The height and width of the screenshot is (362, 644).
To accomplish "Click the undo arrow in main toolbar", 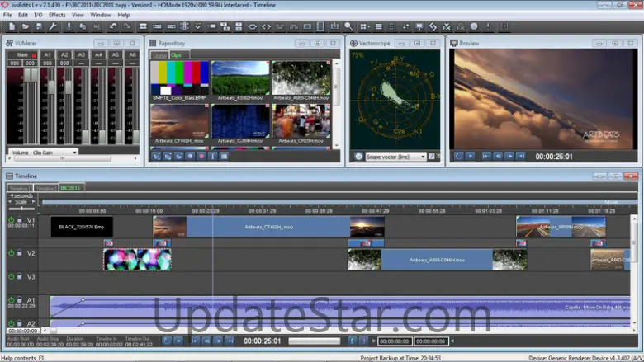I will coord(113,26).
